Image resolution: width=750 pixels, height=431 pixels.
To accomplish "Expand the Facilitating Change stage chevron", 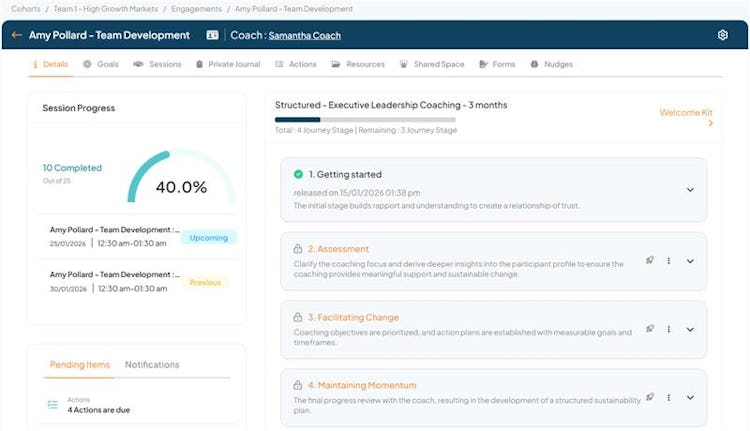I will click(x=690, y=329).
